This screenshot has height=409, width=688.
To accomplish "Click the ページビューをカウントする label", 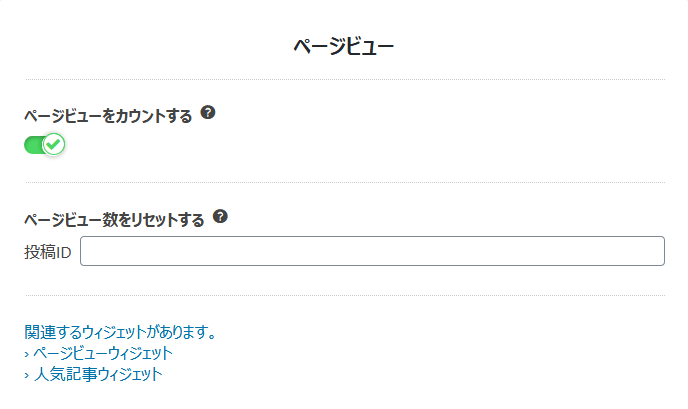I will (108, 116).
